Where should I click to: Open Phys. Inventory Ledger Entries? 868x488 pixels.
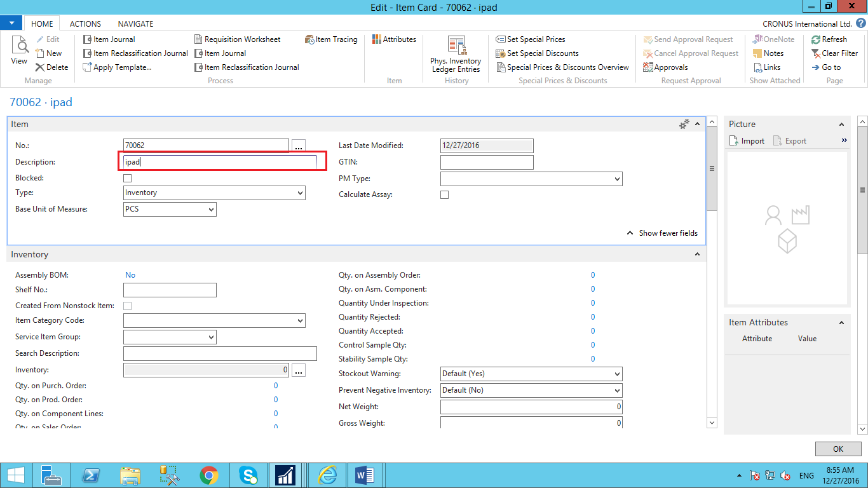(457, 55)
